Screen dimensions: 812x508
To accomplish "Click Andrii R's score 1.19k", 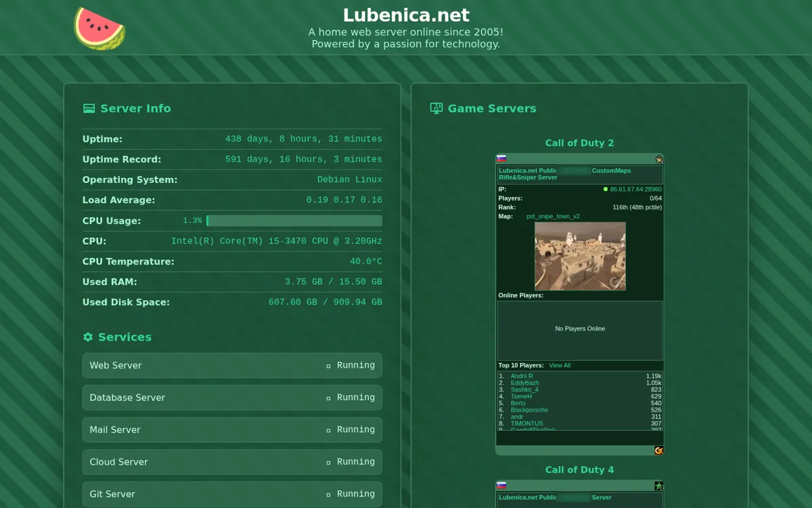I will (x=654, y=376).
